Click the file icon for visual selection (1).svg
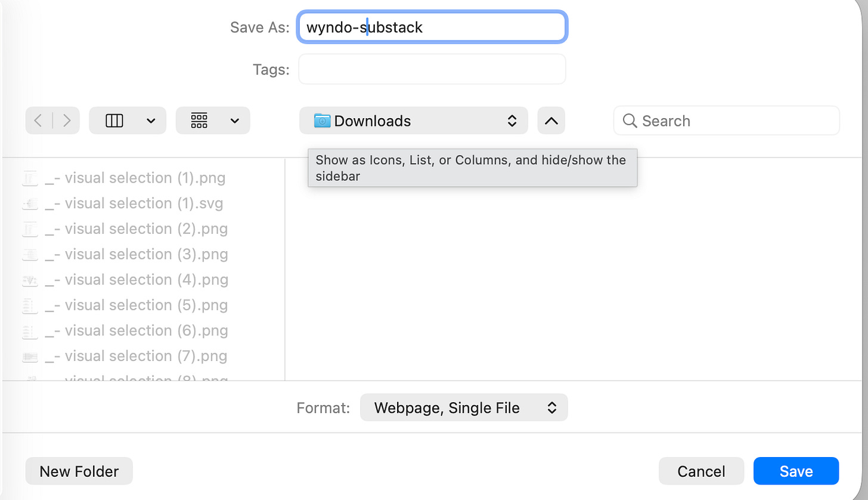Image resolution: width=868 pixels, height=500 pixels. pos(30,203)
